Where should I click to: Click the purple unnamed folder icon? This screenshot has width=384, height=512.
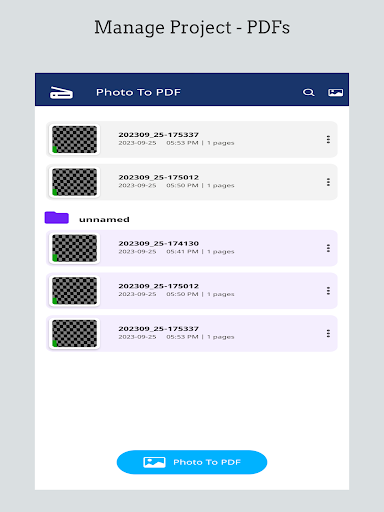(x=57, y=218)
